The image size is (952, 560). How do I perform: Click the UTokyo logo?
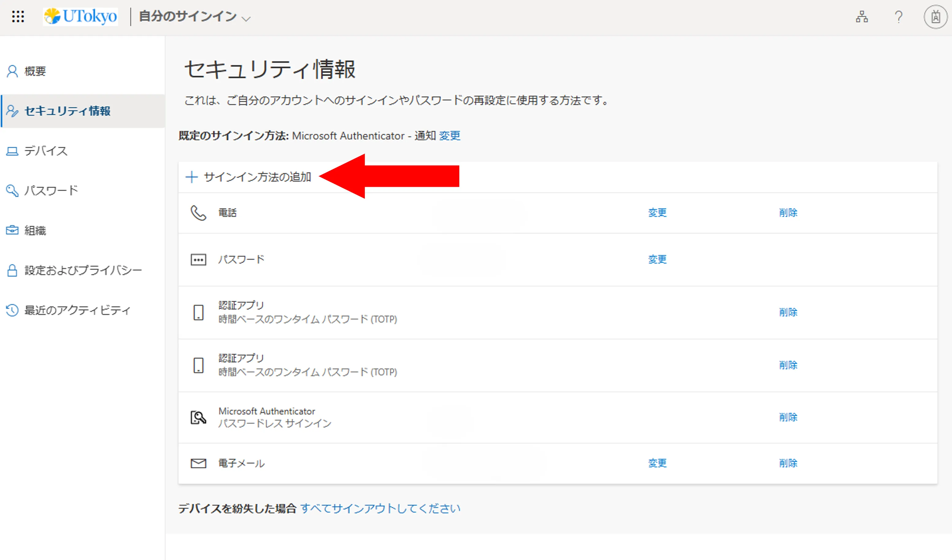click(80, 17)
